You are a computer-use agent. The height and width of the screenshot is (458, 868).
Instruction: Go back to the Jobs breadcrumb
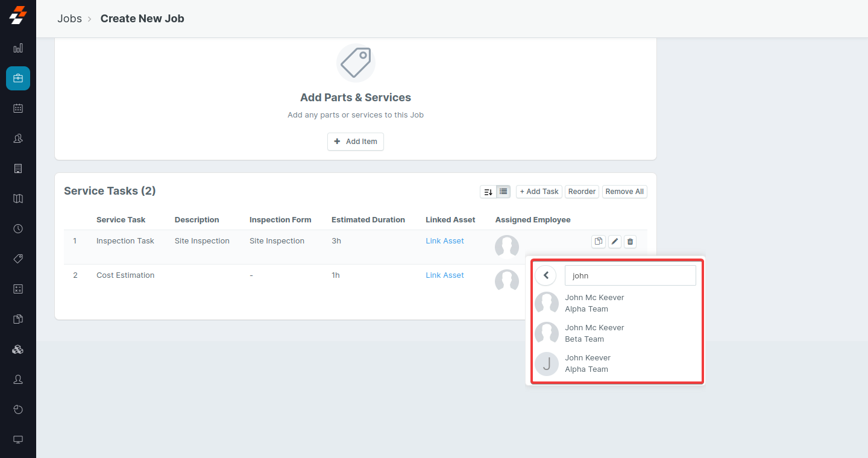(x=69, y=18)
